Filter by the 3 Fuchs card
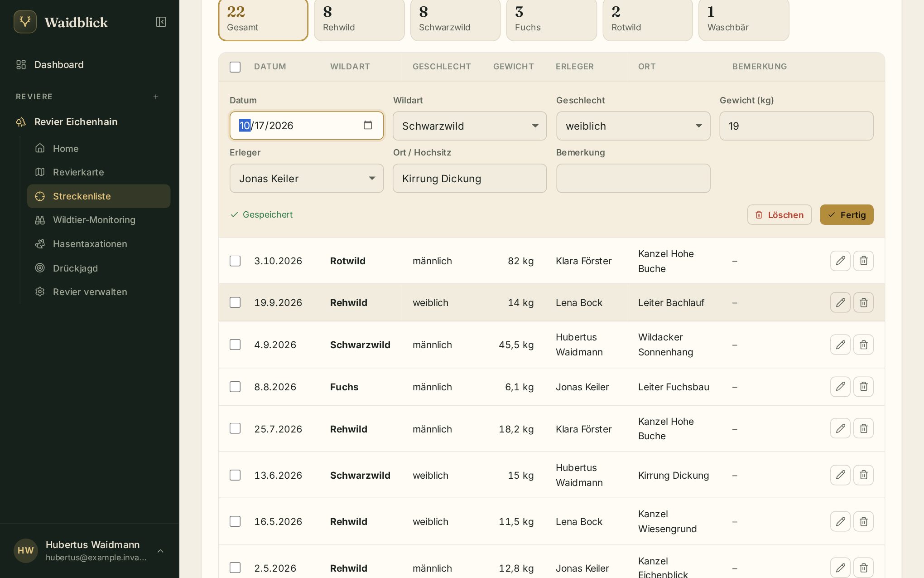 pos(551,19)
